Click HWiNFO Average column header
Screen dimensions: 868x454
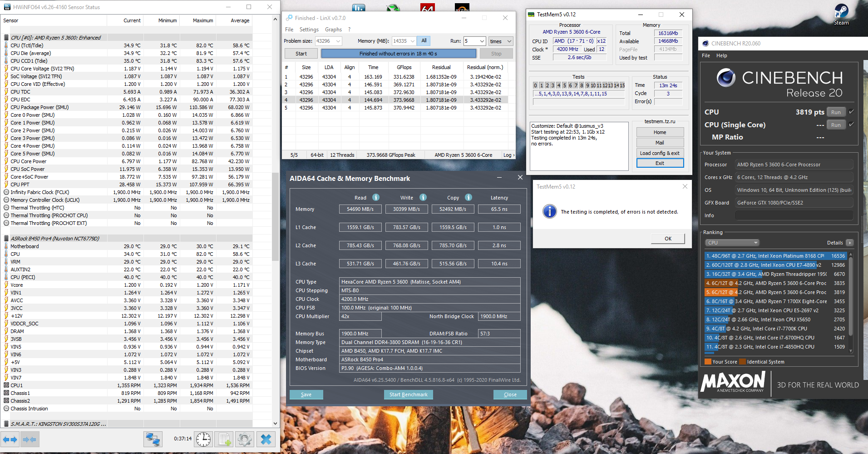coord(234,20)
